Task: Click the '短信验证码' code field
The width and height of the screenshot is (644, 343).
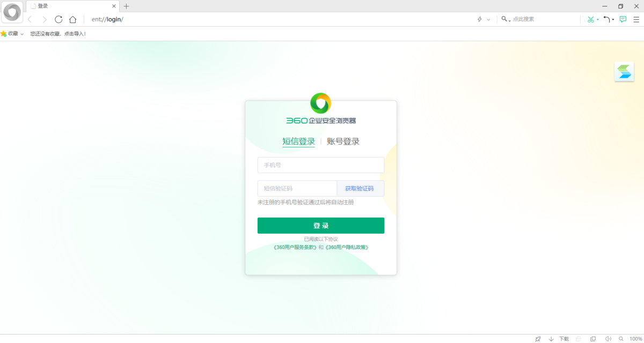Action: click(297, 189)
